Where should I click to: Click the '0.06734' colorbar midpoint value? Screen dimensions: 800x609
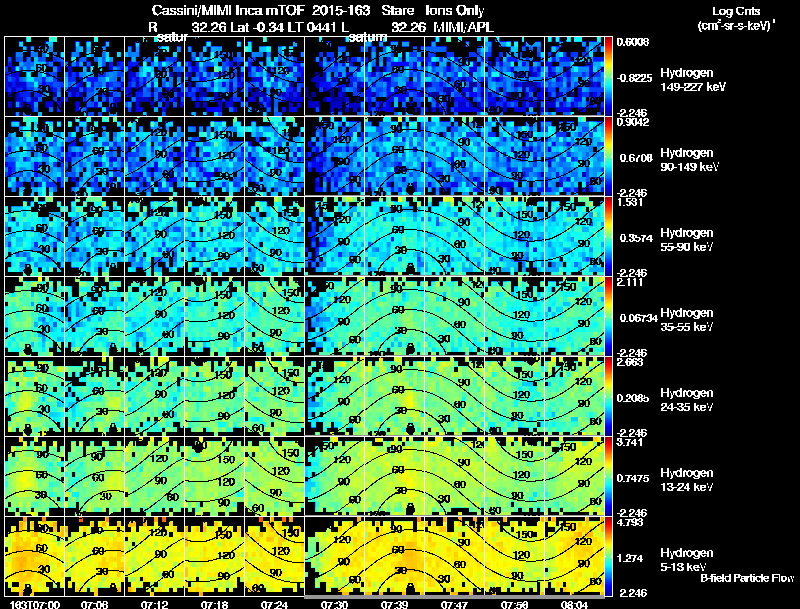(638, 318)
